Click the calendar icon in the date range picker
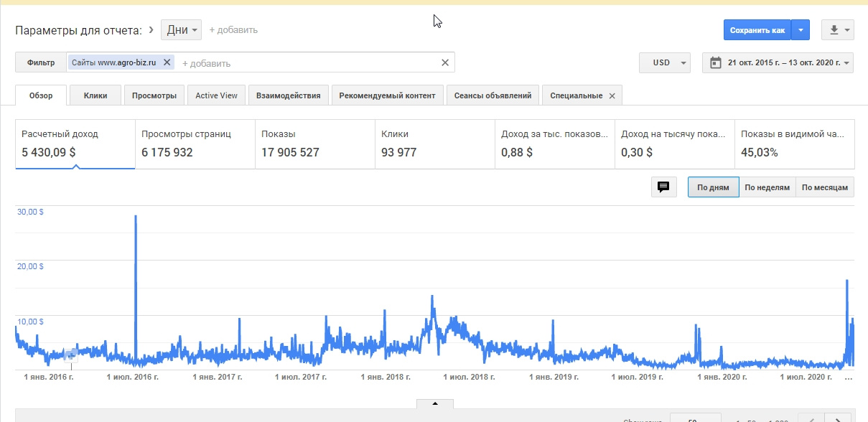This screenshot has width=868, height=422. pos(715,63)
